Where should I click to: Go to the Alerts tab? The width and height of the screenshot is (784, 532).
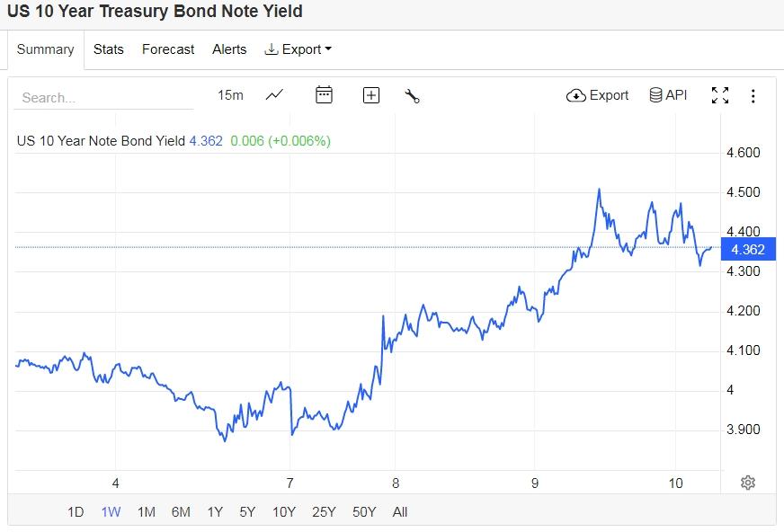[x=229, y=49]
